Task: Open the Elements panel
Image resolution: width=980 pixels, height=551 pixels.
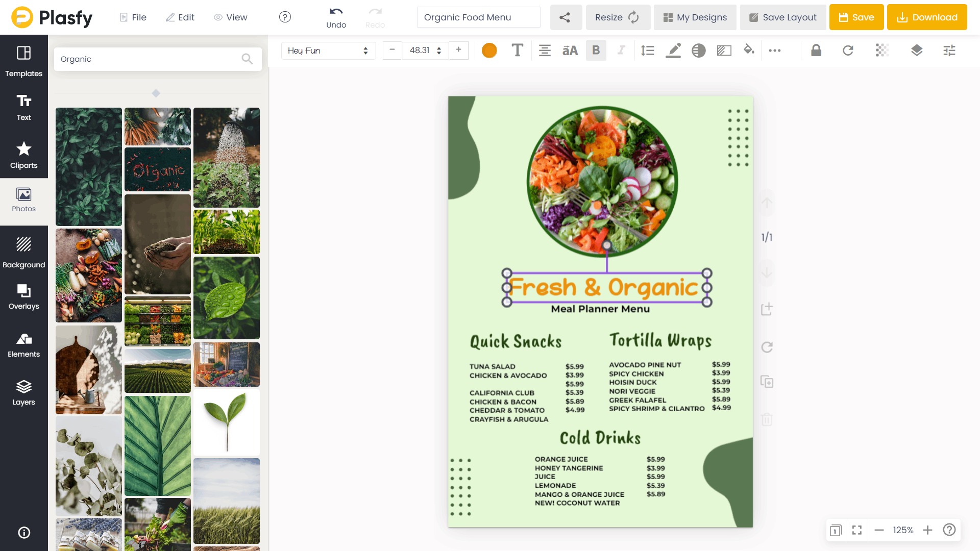Action: (23, 344)
